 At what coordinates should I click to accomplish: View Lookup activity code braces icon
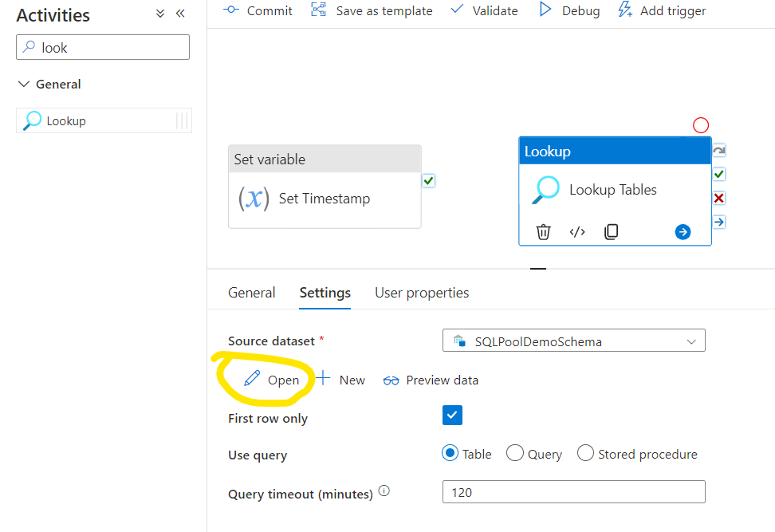pyautogui.click(x=577, y=232)
